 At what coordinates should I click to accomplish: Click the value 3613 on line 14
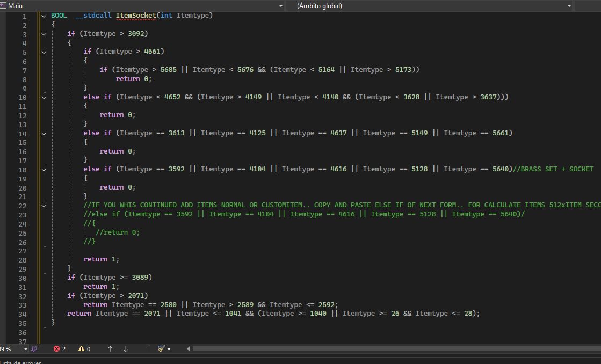(x=176, y=133)
